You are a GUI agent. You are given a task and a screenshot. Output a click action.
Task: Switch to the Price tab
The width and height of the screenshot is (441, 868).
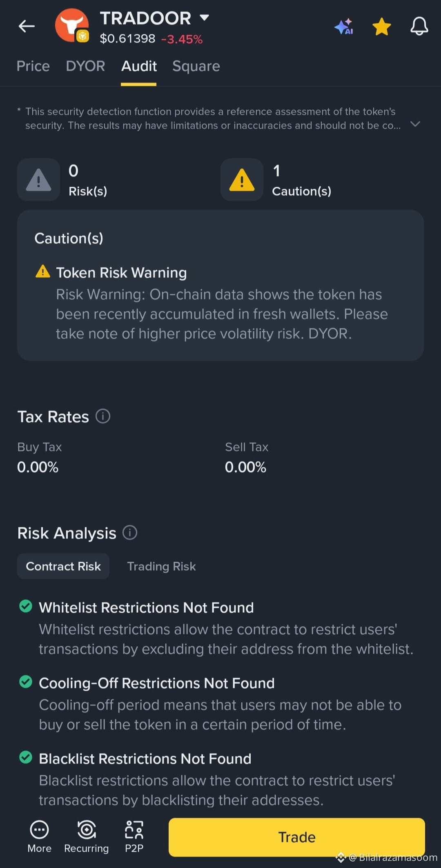[33, 66]
